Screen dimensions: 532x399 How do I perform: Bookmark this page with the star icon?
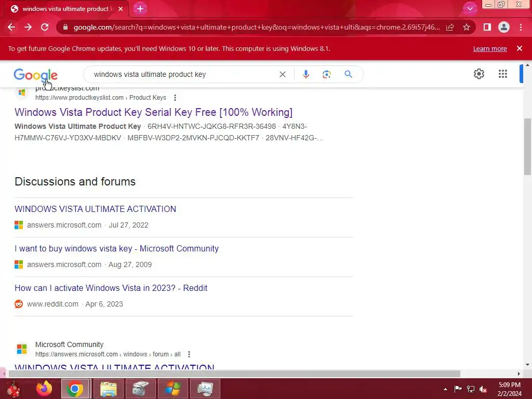pos(467,27)
